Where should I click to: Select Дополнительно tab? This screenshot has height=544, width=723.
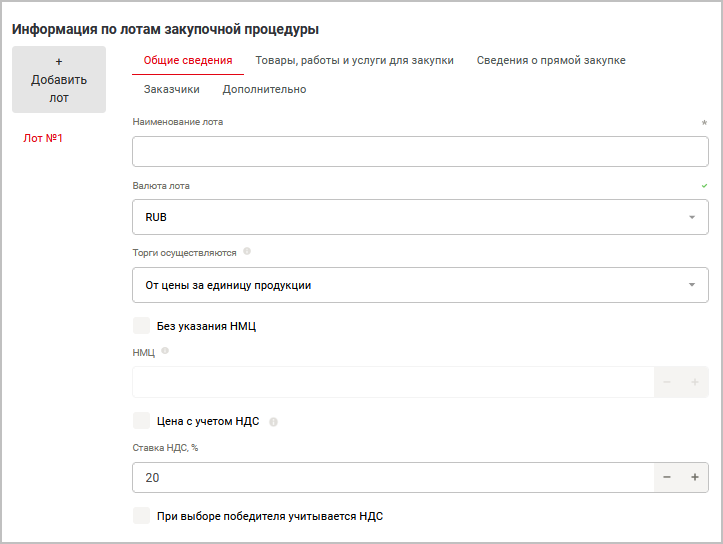[x=264, y=89]
